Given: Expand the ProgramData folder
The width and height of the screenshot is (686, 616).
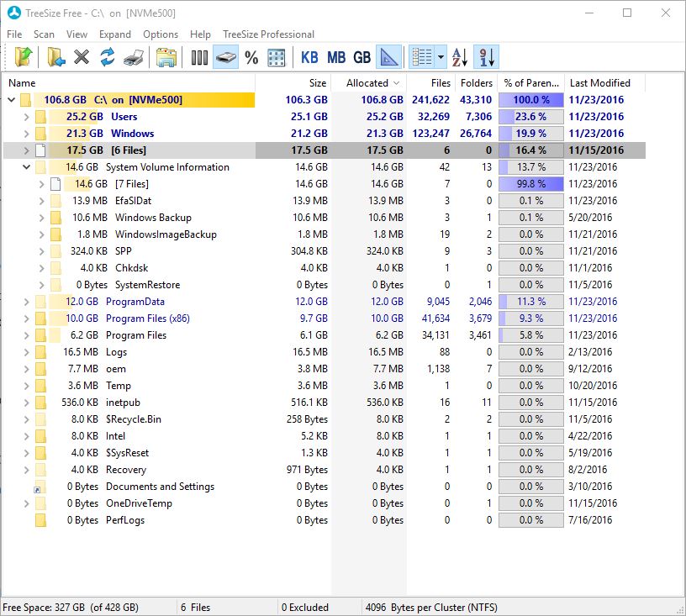Looking at the screenshot, I should tap(27, 302).
